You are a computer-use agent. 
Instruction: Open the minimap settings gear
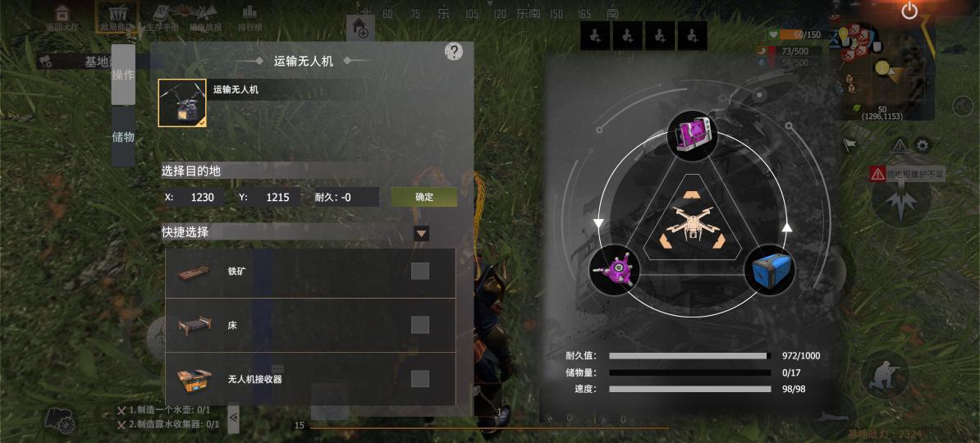pyautogui.click(x=923, y=146)
